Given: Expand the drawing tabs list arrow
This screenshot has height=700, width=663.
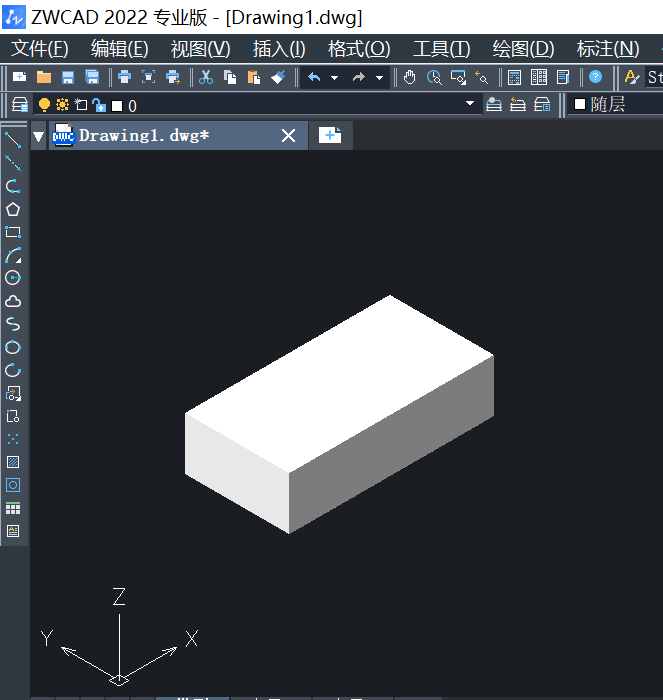Looking at the screenshot, I should 39,136.
